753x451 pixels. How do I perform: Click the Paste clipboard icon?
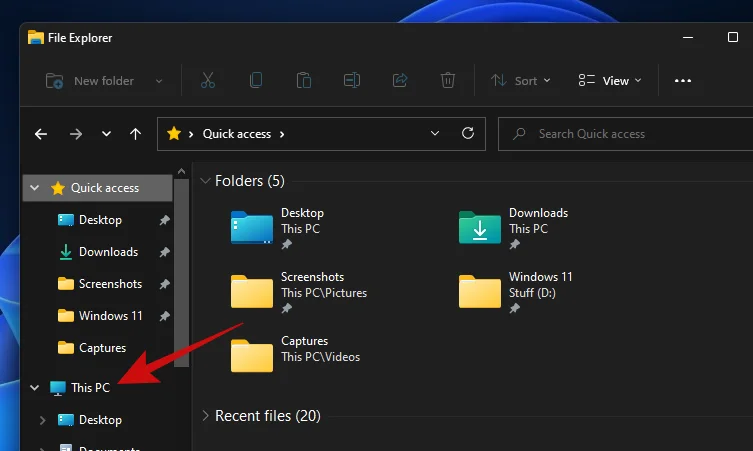304,80
